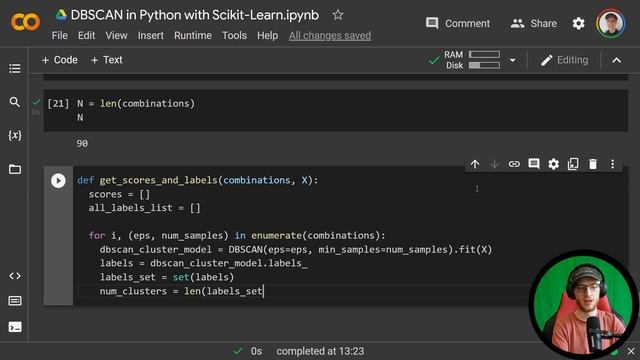Click the output value 90
640x360 pixels.
click(82, 144)
